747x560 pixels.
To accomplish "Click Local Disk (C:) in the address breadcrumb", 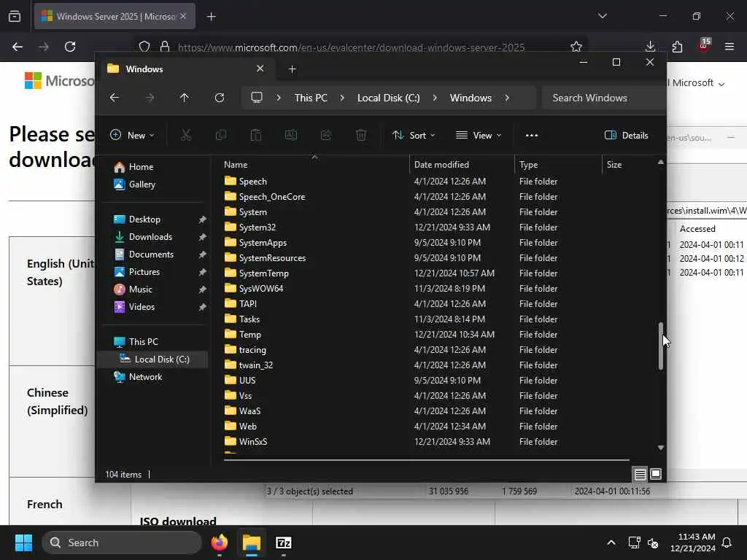I will tap(388, 98).
